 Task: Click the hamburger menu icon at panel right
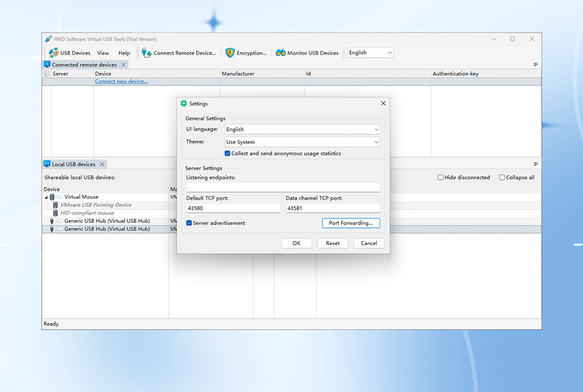point(535,64)
